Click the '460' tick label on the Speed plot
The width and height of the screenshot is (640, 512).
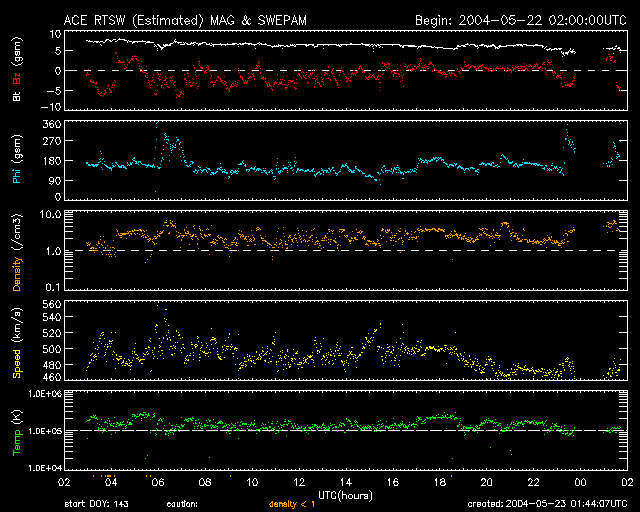coord(52,377)
